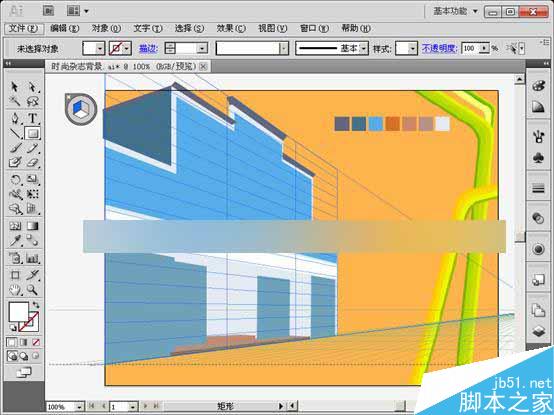
Task: Open the 编辑 menu
Action: point(65,28)
